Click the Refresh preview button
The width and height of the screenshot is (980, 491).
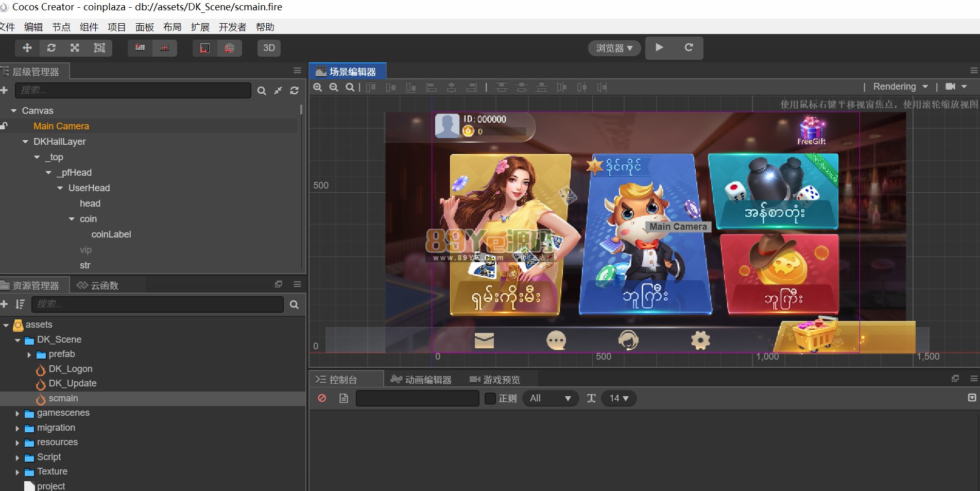(x=689, y=47)
